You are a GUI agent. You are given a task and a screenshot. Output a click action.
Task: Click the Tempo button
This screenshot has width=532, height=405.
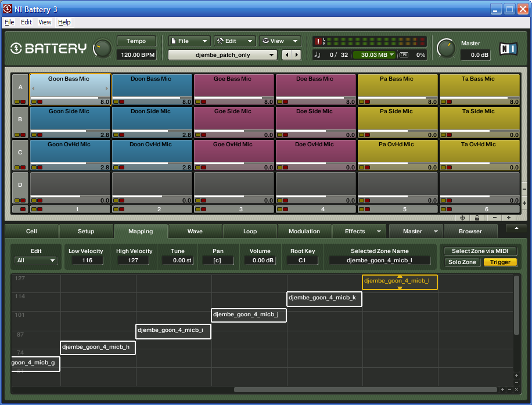(136, 41)
